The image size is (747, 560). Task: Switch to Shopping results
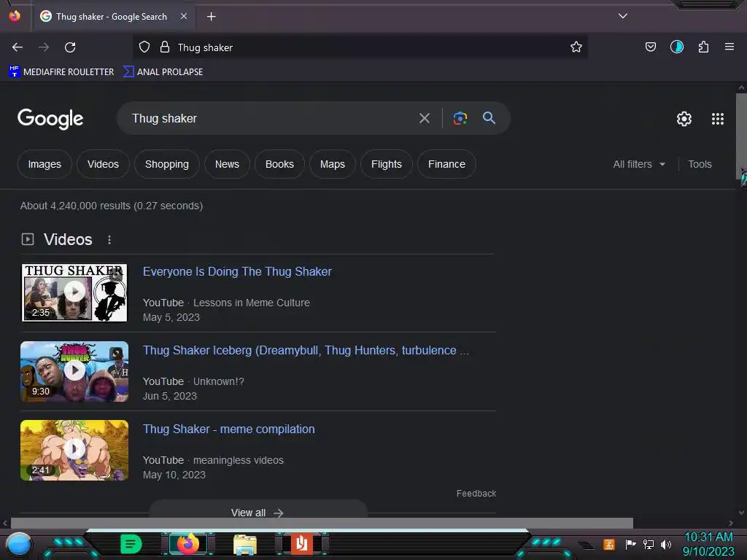[167, 164]
